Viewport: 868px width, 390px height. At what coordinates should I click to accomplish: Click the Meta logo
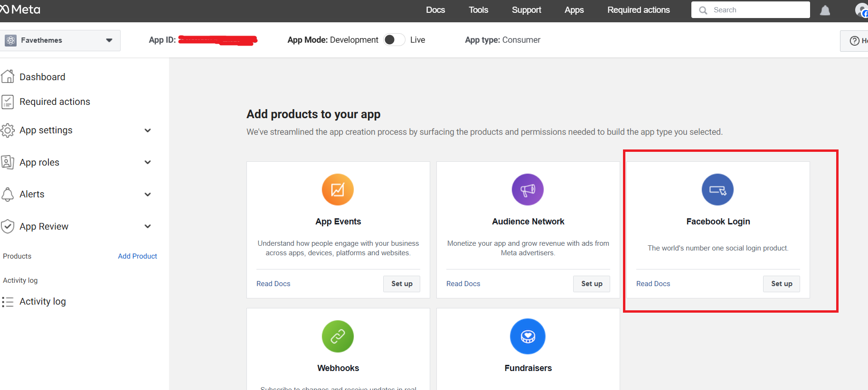20,9
